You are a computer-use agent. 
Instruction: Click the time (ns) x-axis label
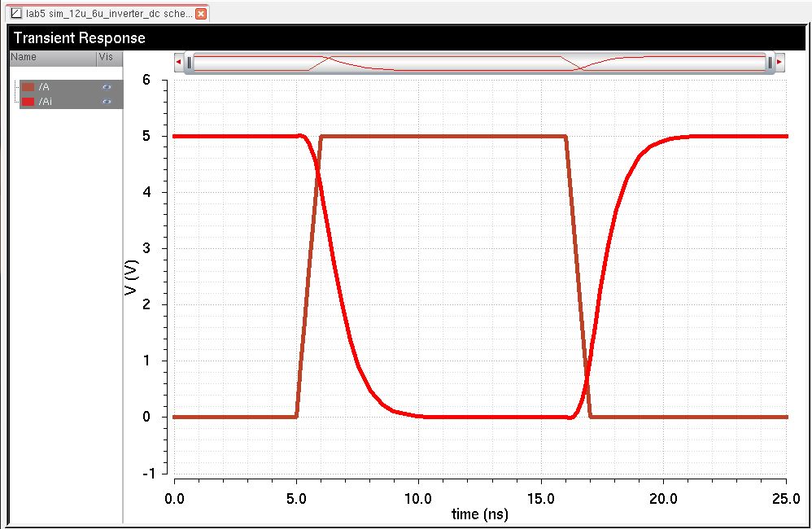pos(479,514)
